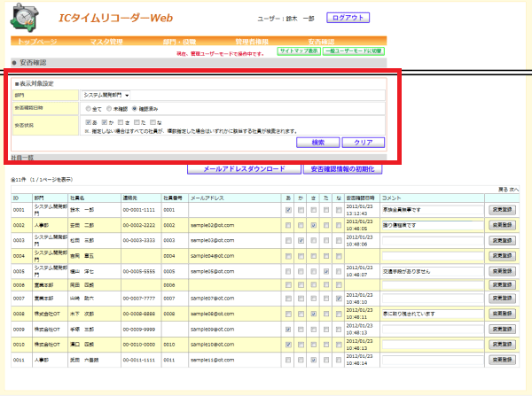Toggle か checkbox in row 0003
This screenshot has width=532, height=396.
click(x=301, y=241)
